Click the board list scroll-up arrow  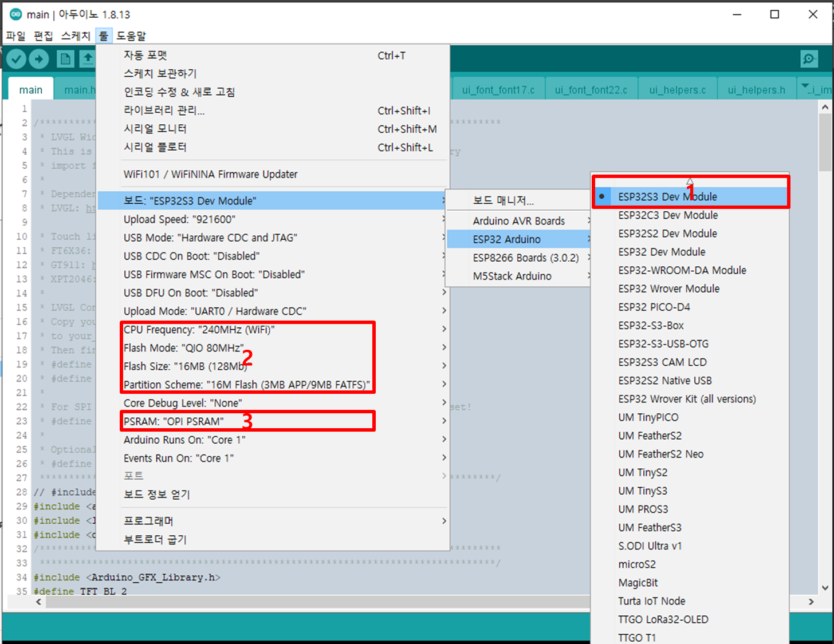(690, 181)
